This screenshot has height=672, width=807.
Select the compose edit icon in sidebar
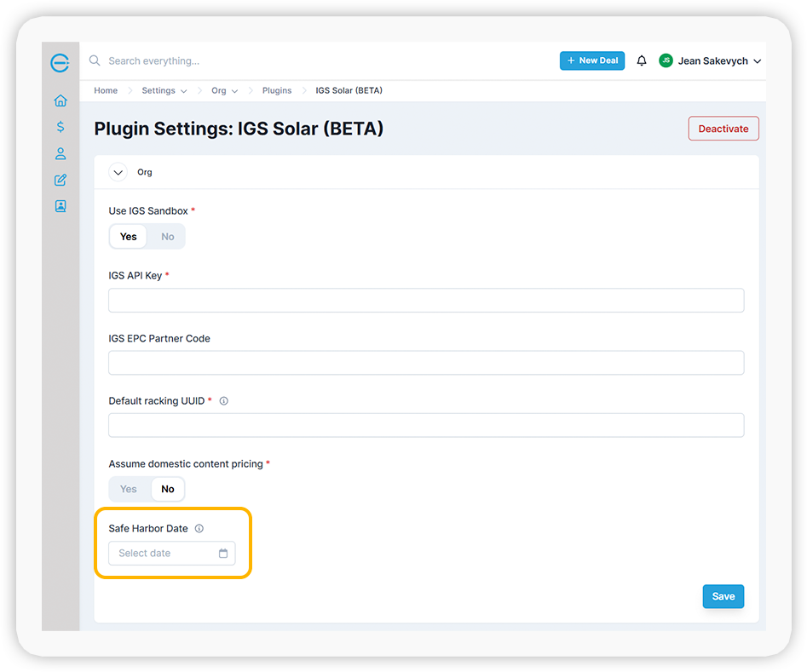click(60, 180)
